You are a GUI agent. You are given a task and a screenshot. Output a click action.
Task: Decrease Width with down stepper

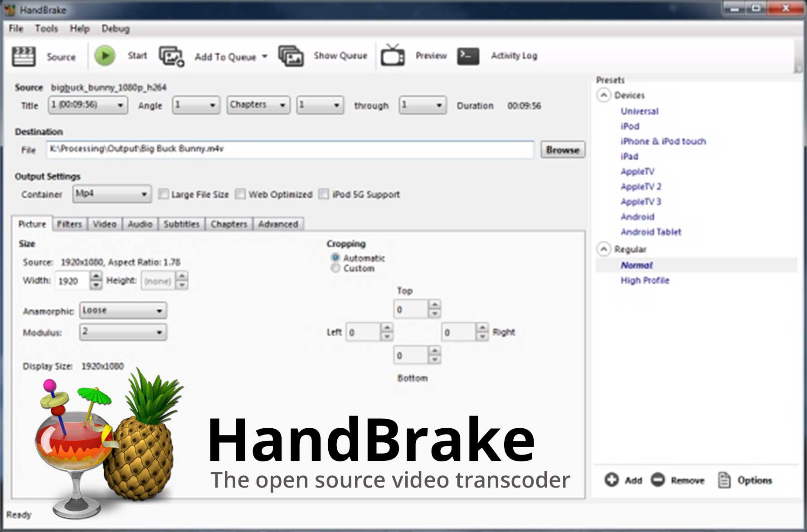[96, 285]
